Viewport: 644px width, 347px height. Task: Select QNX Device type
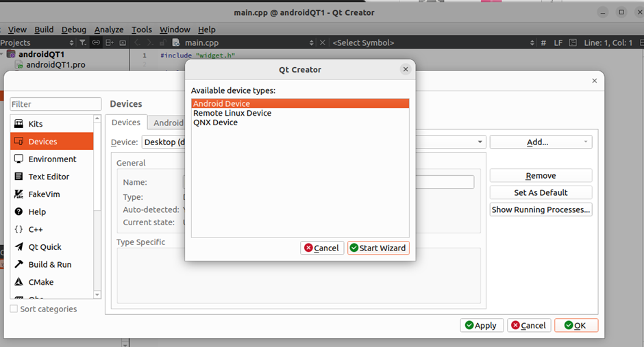pos(300,123)
